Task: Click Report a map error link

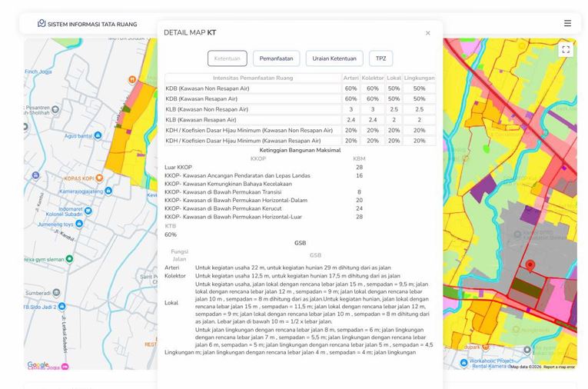Action: [x=559, y=367]
